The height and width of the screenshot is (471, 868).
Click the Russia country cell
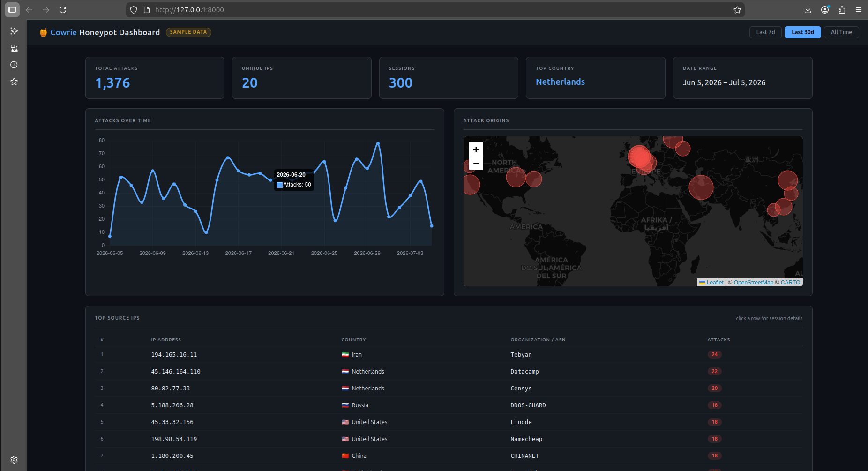coord(355,405)
